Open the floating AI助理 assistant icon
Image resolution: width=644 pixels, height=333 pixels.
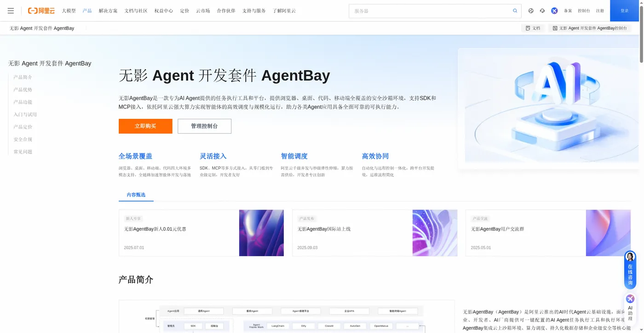tap(630, 299)
